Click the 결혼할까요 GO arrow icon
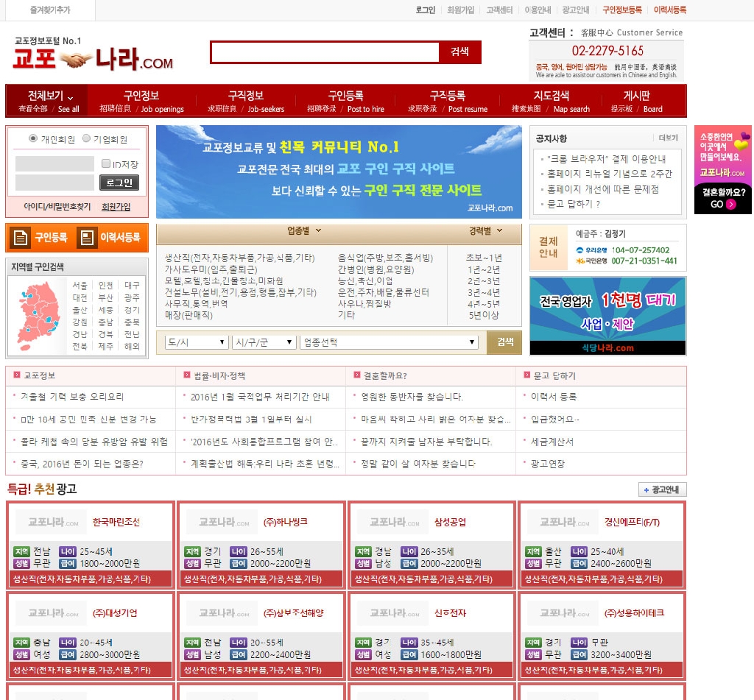754x700 pixels. click(730, 205)
